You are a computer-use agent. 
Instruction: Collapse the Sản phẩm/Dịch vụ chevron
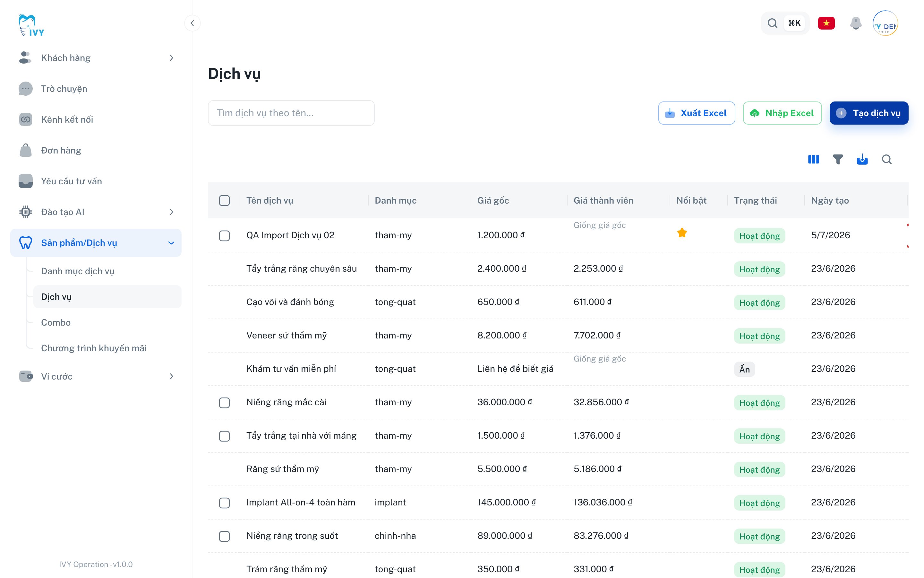click(171, 243)
